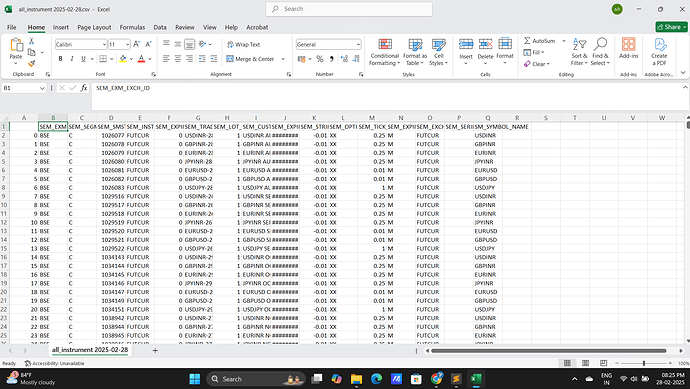Viewport: 690px width, 389px height.
Task: Create a PDF with Adobe Acrobat
Action: [659, 51]
